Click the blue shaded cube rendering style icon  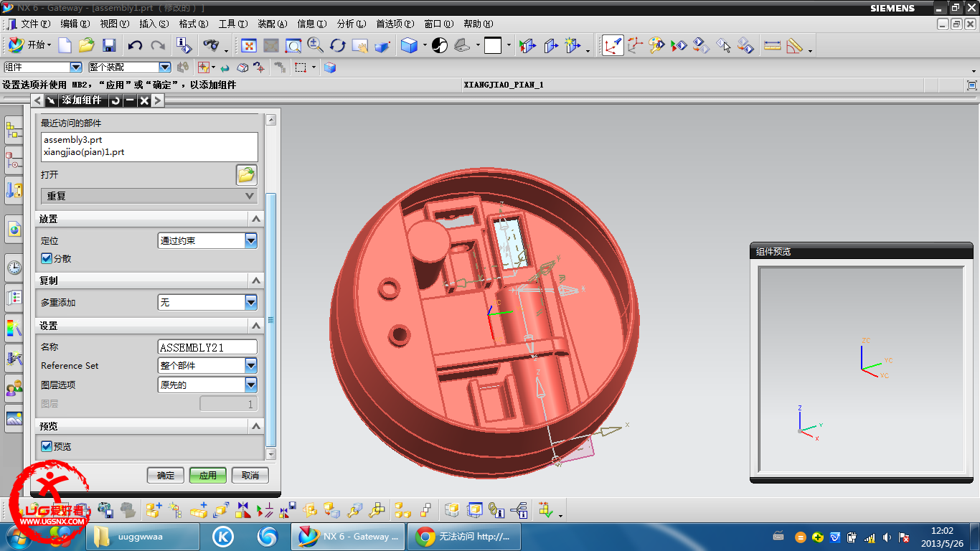(409, 45)
